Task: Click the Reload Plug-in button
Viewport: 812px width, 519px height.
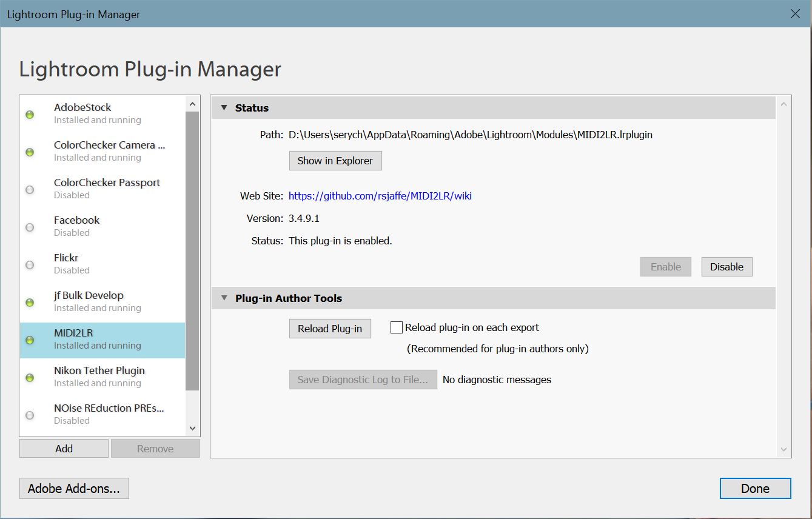Action: click(330, 329)
